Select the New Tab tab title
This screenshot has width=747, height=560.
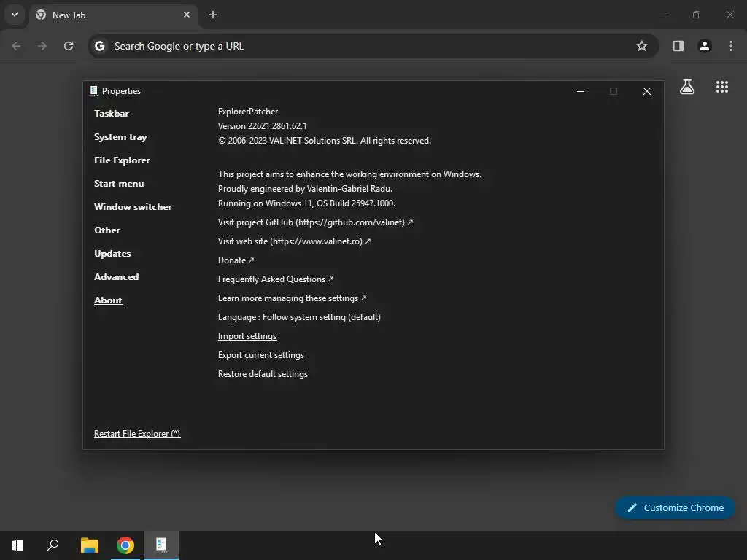tap(69, 15)
